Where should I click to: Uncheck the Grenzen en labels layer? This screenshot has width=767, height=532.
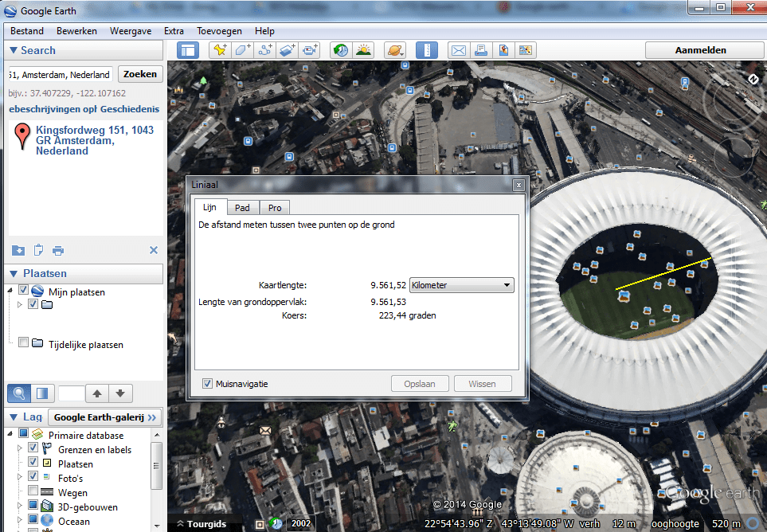33,448
